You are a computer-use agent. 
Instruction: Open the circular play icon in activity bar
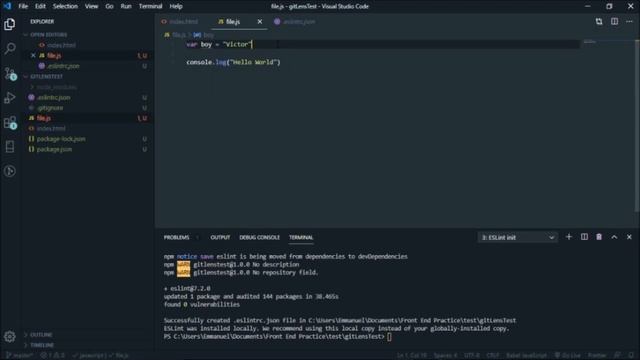pyautogui.click(x=10, y=171)
